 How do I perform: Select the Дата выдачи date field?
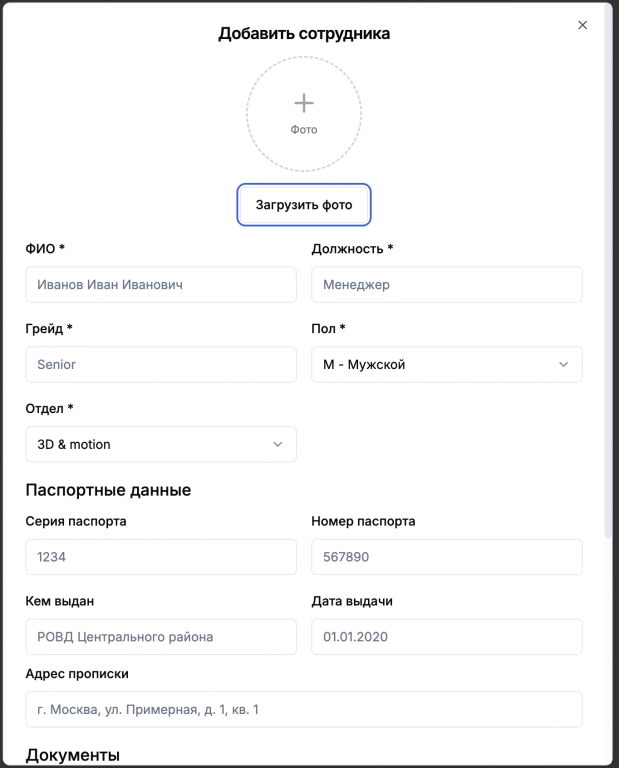click(x=447, y=637)
